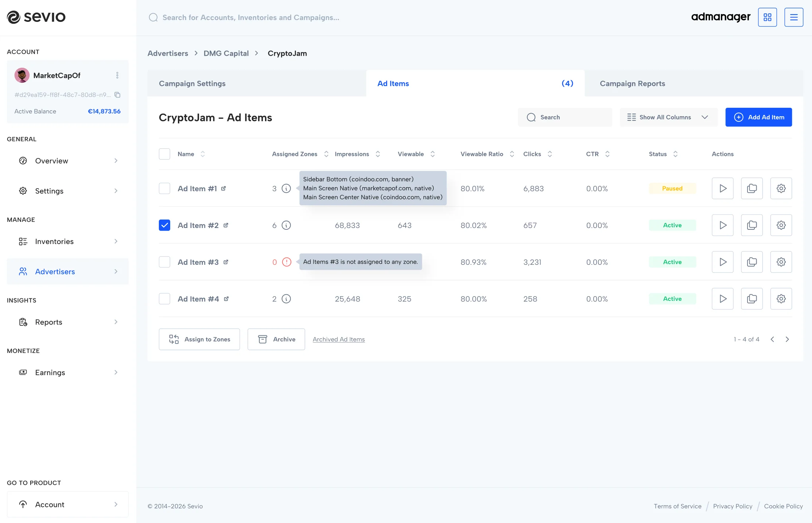Click play icon for Ad Item #2

tap(722, 225)
